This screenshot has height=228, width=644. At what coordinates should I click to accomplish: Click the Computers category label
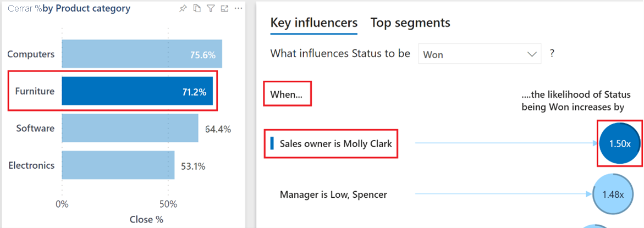[x=31, y=54]
